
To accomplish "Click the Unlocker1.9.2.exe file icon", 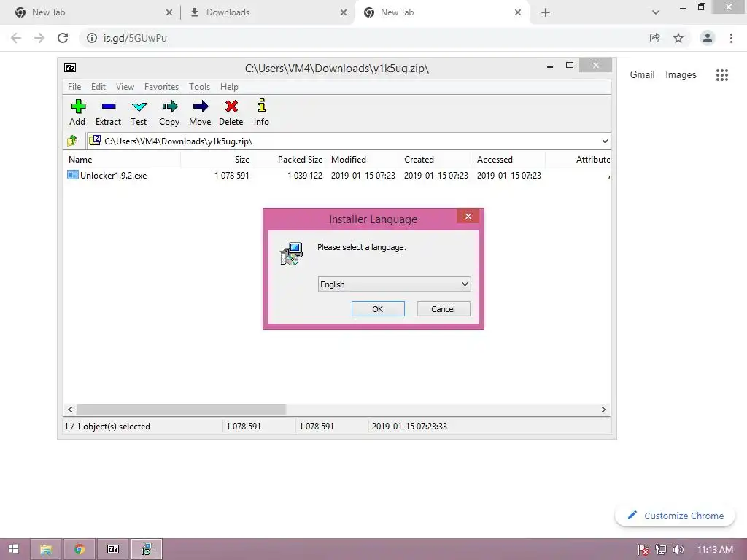I will 72,175.
